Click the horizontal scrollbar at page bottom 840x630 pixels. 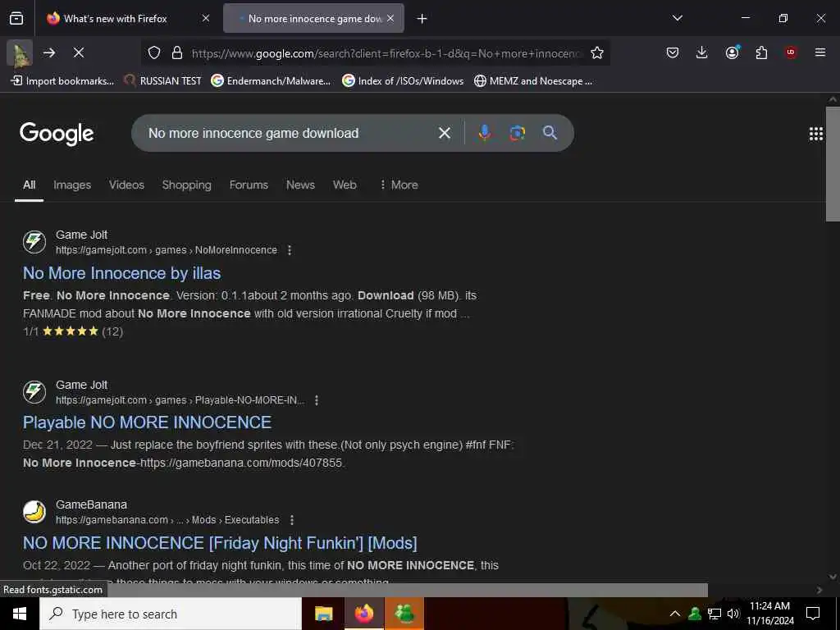click(409, 590)
